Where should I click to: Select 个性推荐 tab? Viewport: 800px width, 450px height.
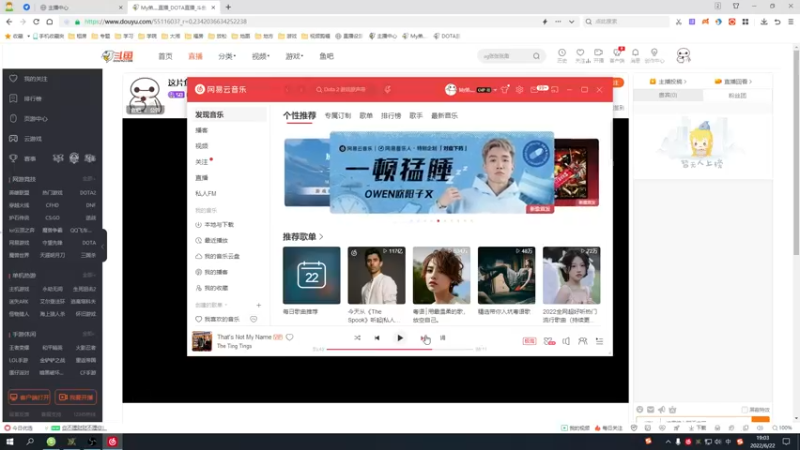coord(299,116)
